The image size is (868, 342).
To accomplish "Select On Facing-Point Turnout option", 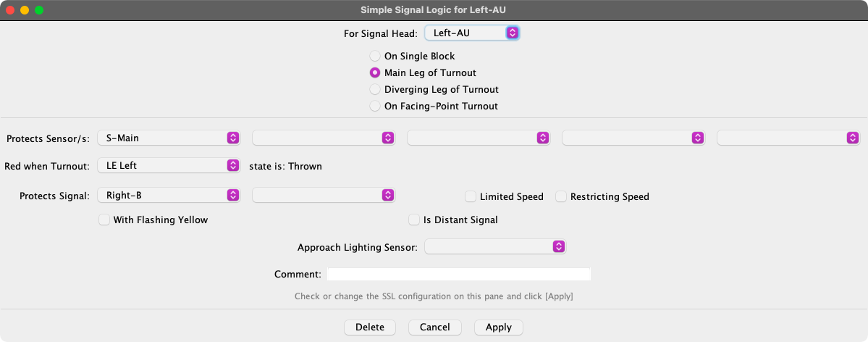I will pos(375,106).
